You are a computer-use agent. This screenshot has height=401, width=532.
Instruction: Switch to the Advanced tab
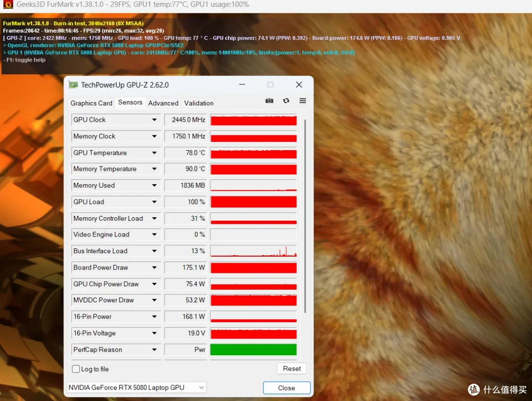tap(163, 103)
